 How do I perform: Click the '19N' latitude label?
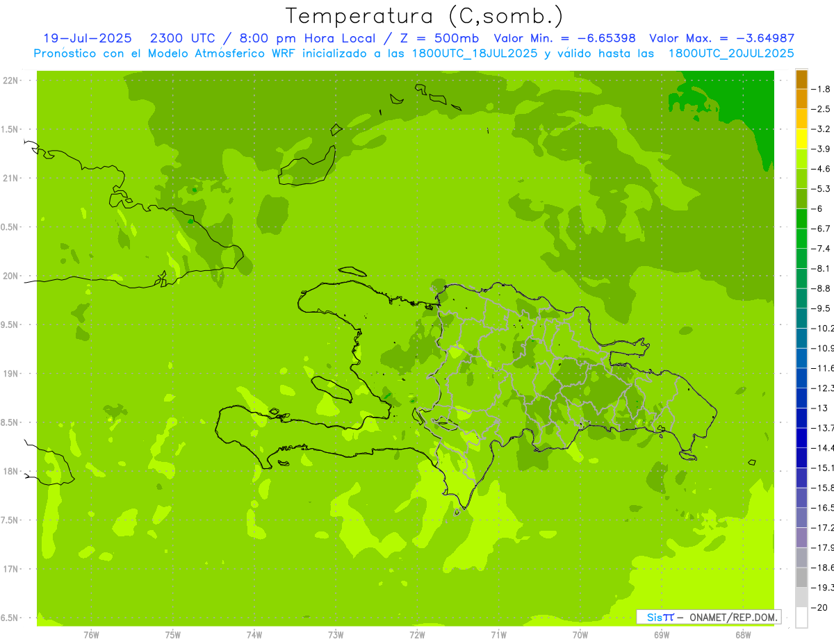(x=10, y=374)
